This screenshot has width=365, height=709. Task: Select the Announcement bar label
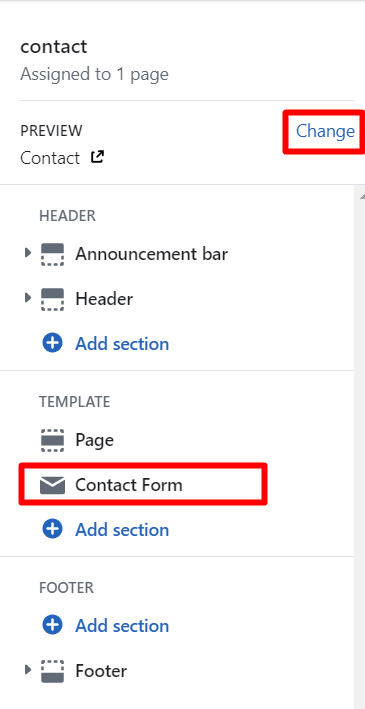pyautogui.click(x=152, y=254)
